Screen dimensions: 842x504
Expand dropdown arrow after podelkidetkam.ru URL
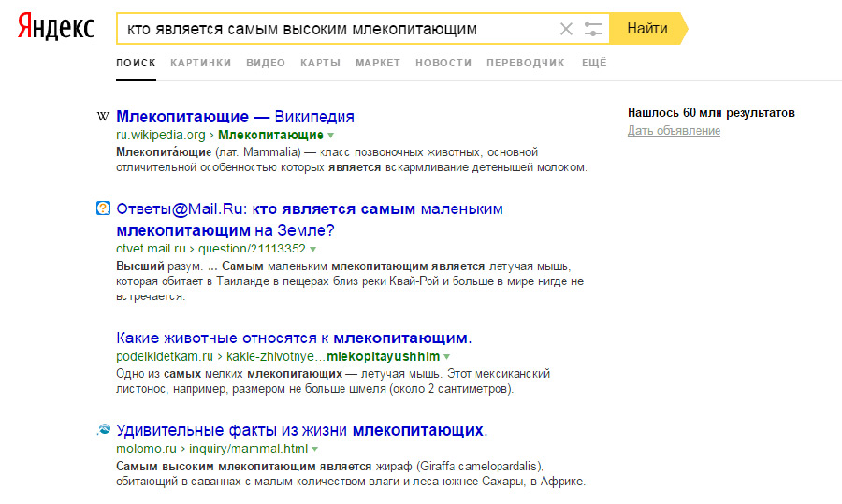point(447,357)
